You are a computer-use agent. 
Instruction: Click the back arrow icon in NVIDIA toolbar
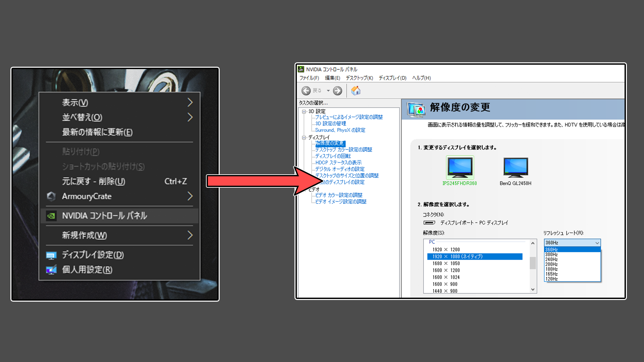click(306, 90)
